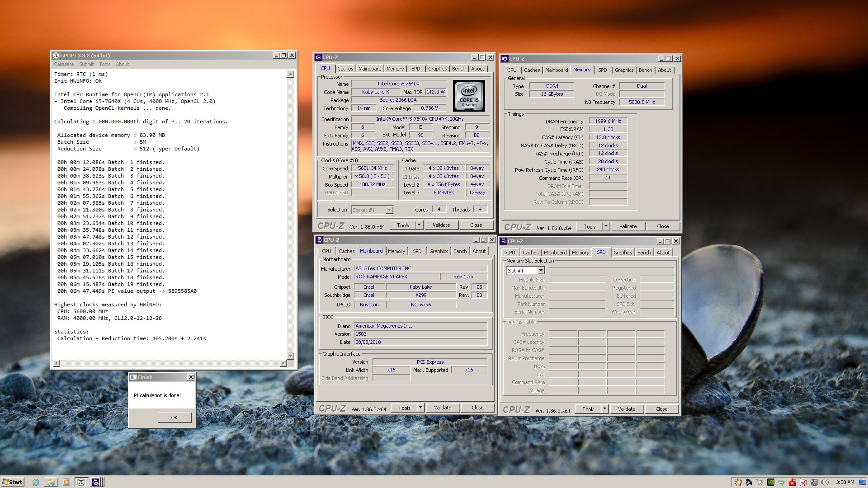868x488 pixels.
Task: Click Close button in Memory-tab window
Action: pos(663,226)
